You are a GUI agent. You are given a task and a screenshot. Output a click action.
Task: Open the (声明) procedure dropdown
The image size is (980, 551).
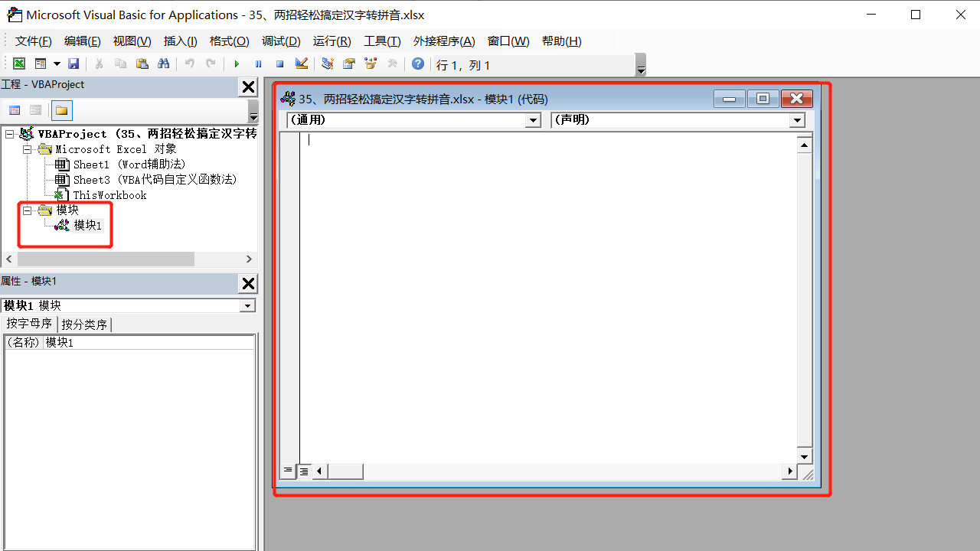[798, 120]
